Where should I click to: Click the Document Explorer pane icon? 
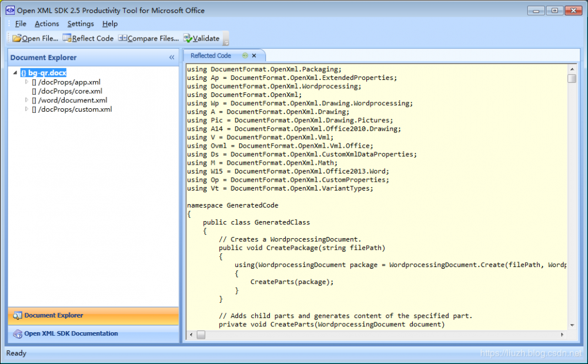[x=17, y=316]
